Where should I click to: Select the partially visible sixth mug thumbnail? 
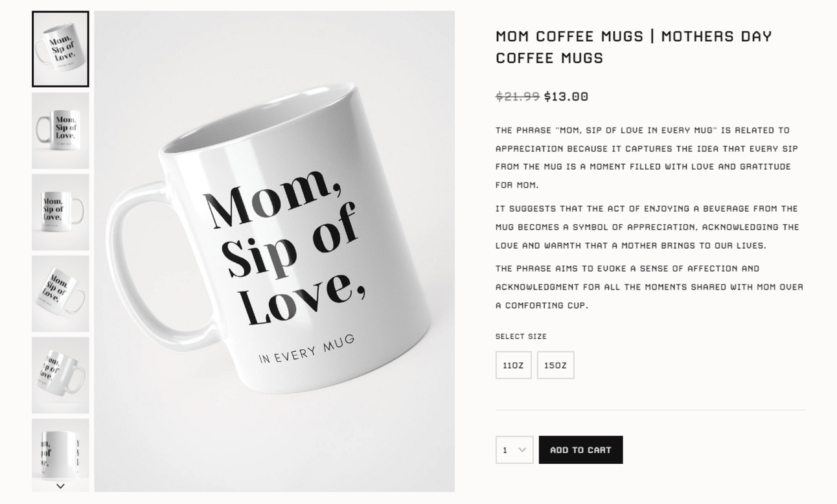[60, 448]
